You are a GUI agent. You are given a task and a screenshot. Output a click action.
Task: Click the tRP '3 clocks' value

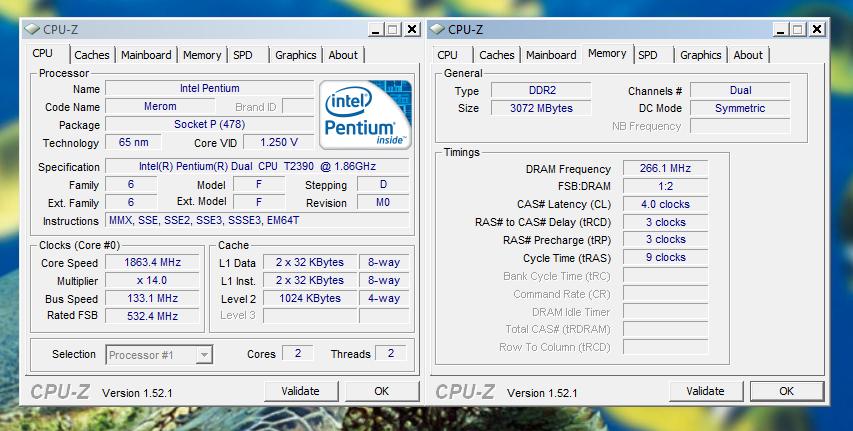(665, 239)
